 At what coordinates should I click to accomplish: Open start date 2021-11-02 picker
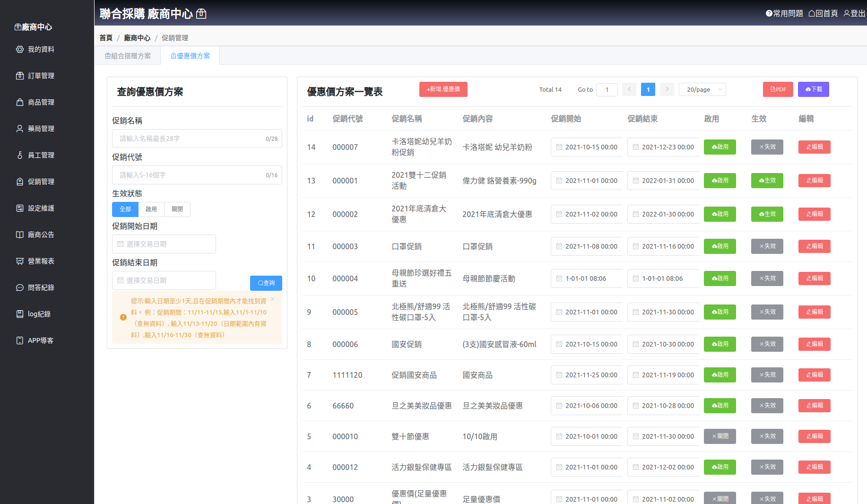[x=587, y=214]
